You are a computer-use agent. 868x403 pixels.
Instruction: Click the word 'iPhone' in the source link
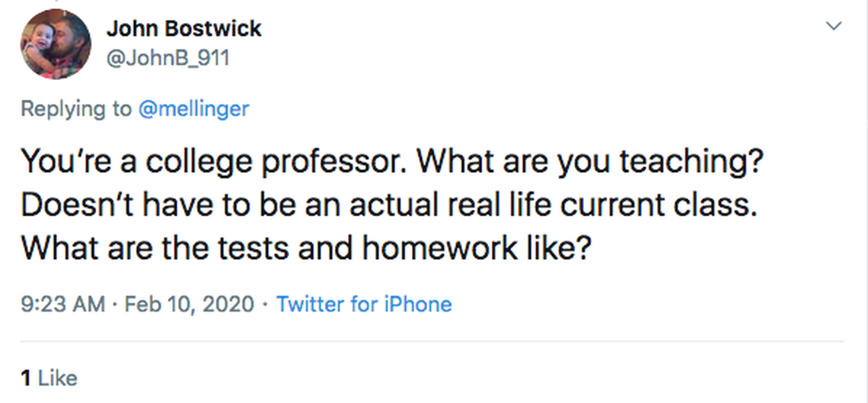(417, 305)
